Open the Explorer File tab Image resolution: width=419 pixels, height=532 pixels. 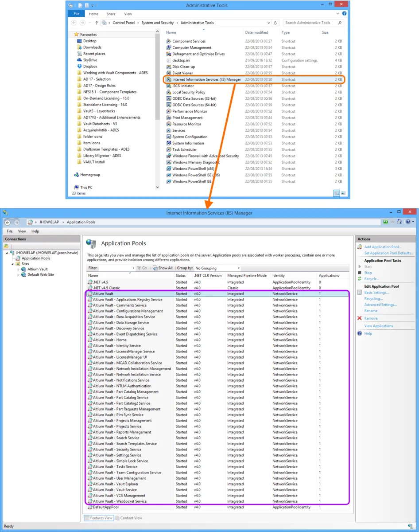(76, 14)
